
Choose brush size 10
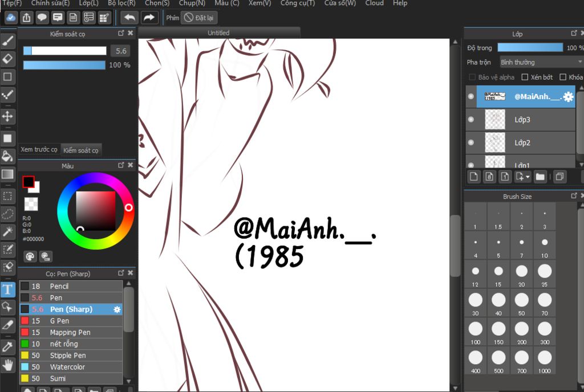(545, 246)
